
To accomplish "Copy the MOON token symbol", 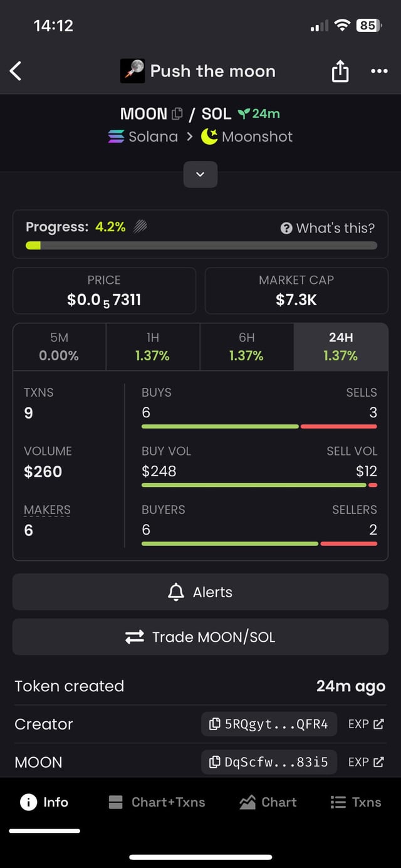I will pos(177,113).
